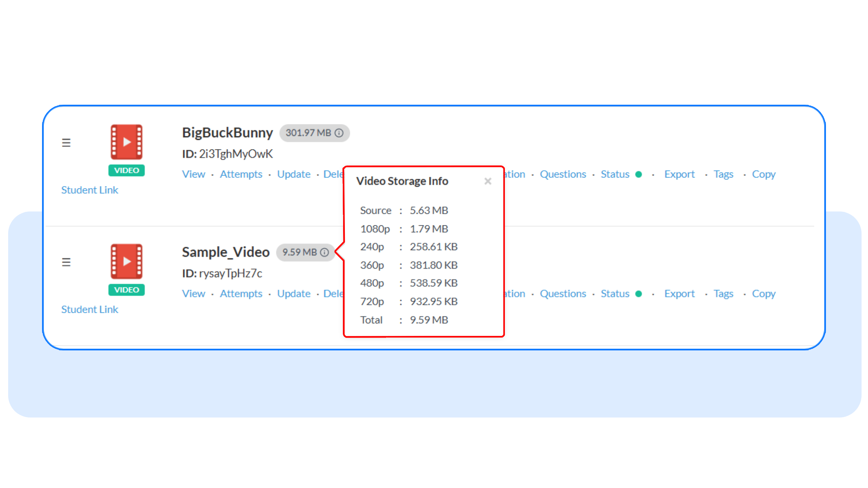Open Attempts for Sample_Video
The image size is (868, 488).
tap(241, 294)
